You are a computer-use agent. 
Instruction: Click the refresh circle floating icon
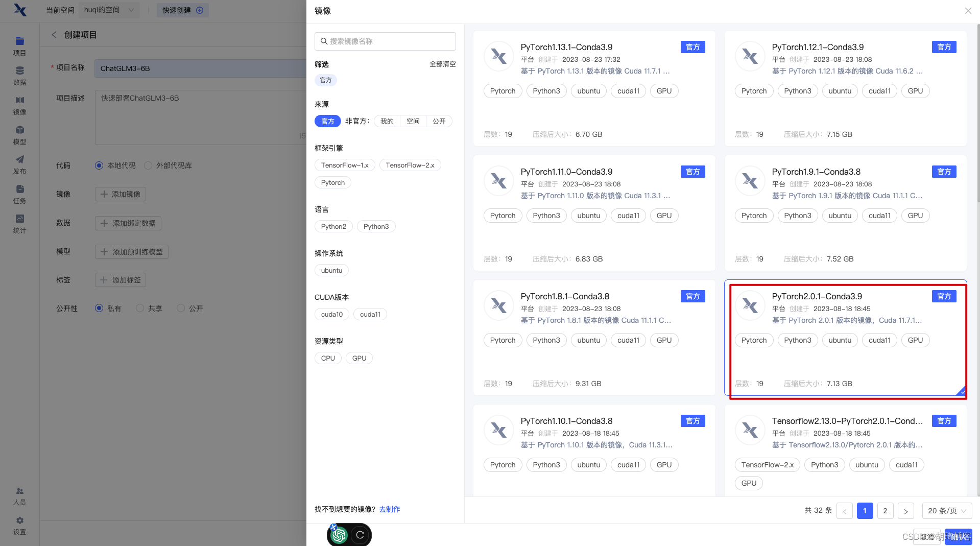click(360, 535)
